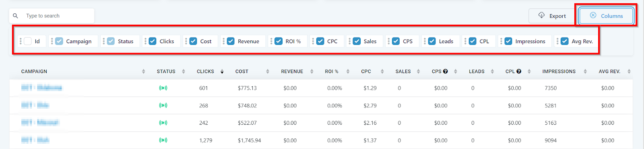644x149 pixels.
Task: Grab the drag handle beside Leads chip
Action: pyautogui.click(x=425, y=41)
